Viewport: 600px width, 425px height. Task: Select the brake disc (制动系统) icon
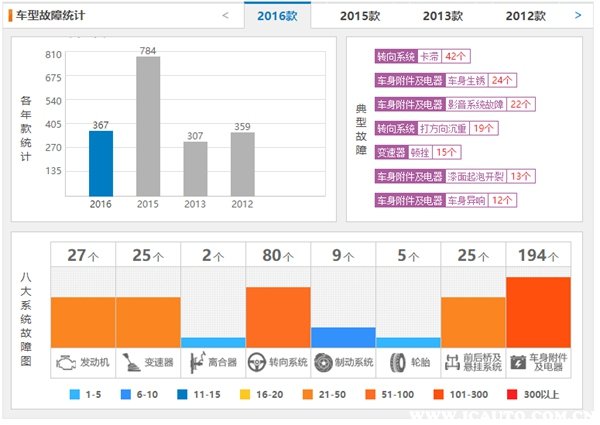click(x=323, y=360)
